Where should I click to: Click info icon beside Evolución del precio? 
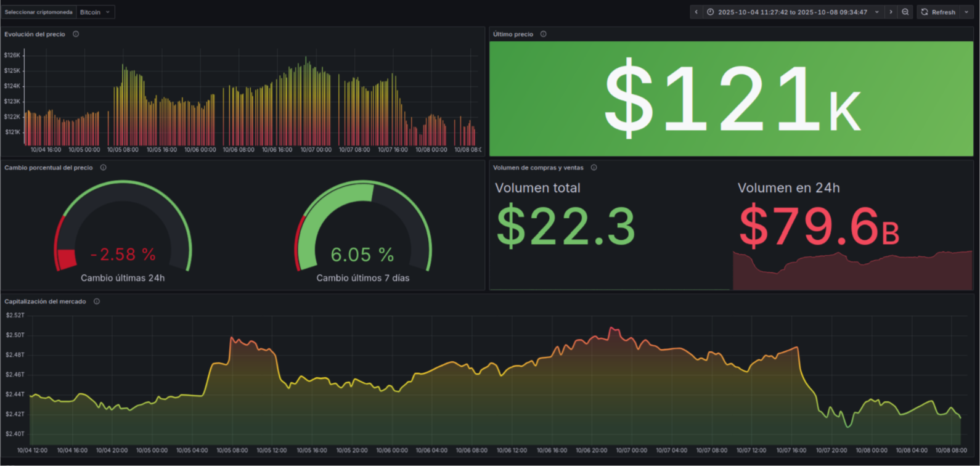pyautogui.click(x=76, y=35)
